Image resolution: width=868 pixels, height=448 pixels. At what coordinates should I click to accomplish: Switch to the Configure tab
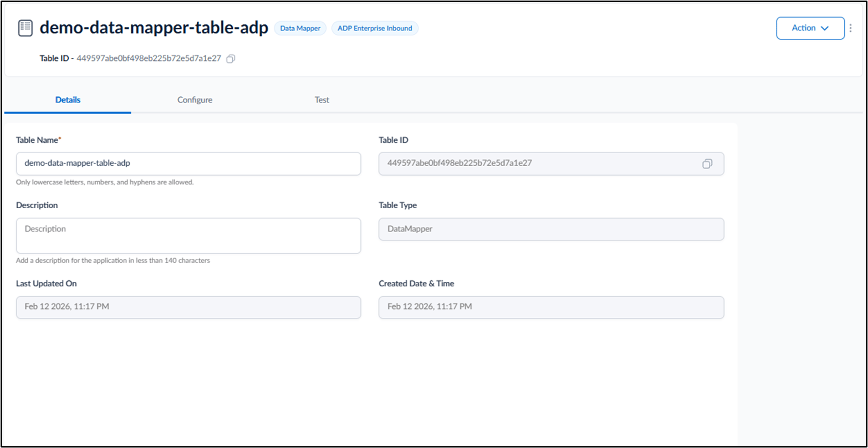pos(195,100)
